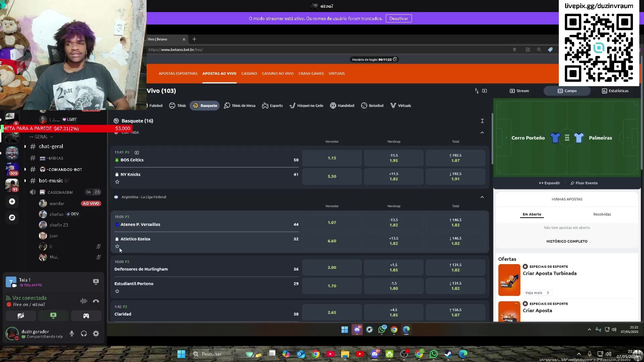Select Celtics handicap -11.5 at 1.95
Image resolution: width=644 pixels, height=362 pixels.
394,158
